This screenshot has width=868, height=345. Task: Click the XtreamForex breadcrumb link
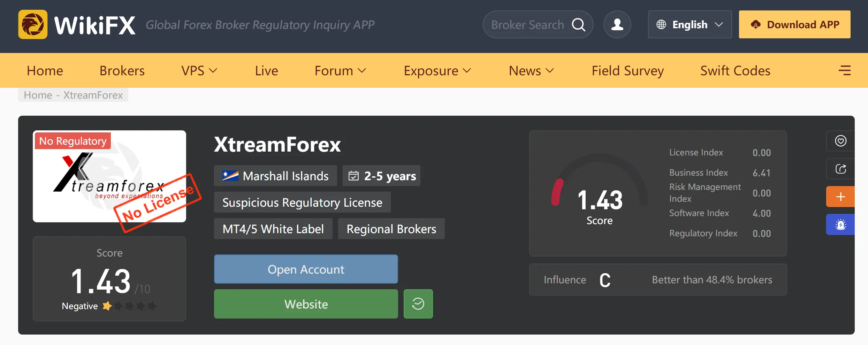coord(93,95)
